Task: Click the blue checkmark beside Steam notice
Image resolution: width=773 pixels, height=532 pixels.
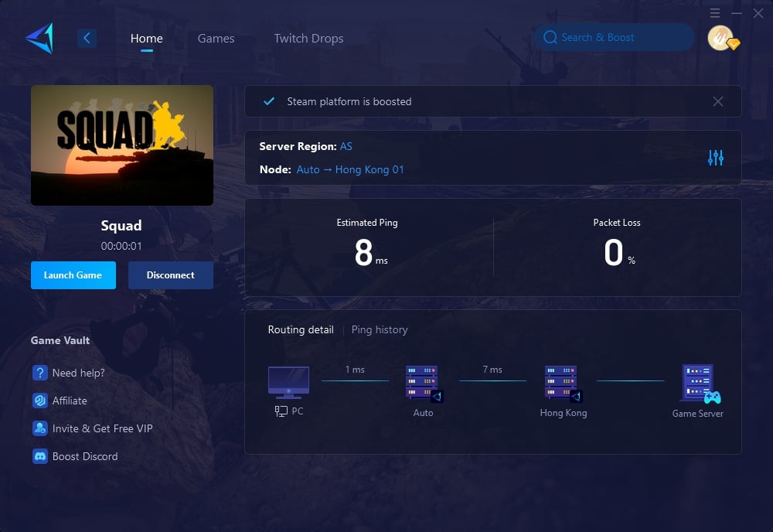Action: (x=269, y=101)
